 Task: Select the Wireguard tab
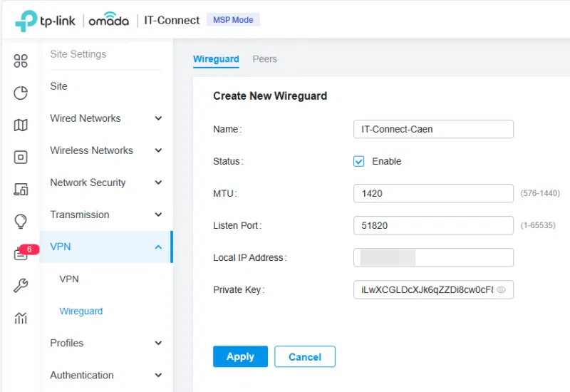click(216, 59)
